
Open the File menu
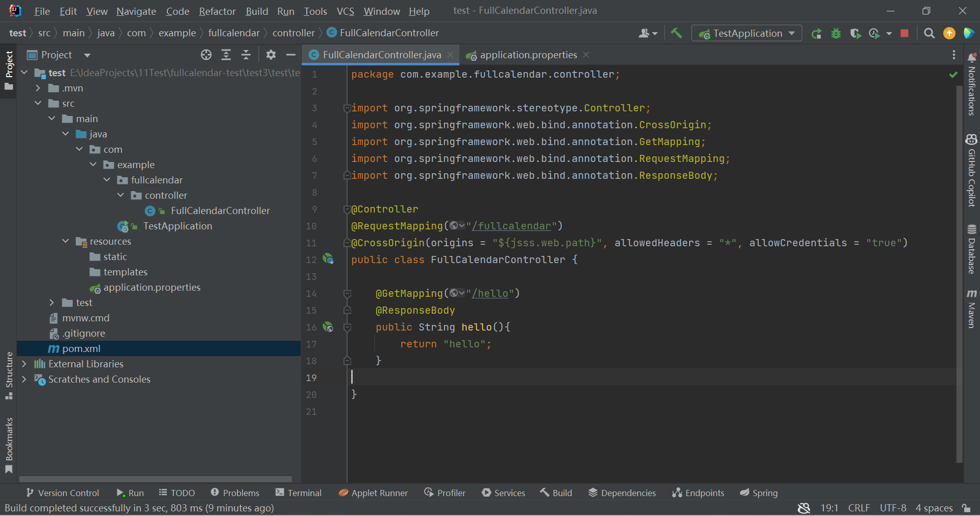click(42, 11)
